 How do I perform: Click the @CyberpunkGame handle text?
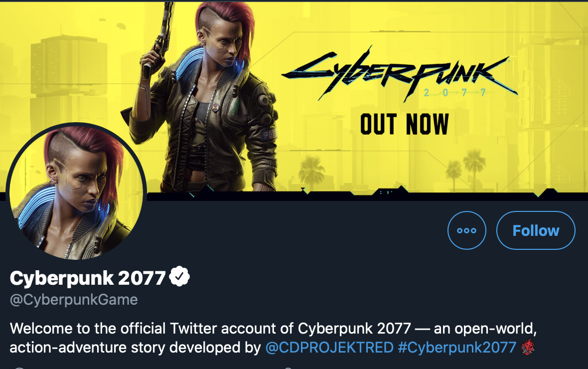click(x=74, y=300)
